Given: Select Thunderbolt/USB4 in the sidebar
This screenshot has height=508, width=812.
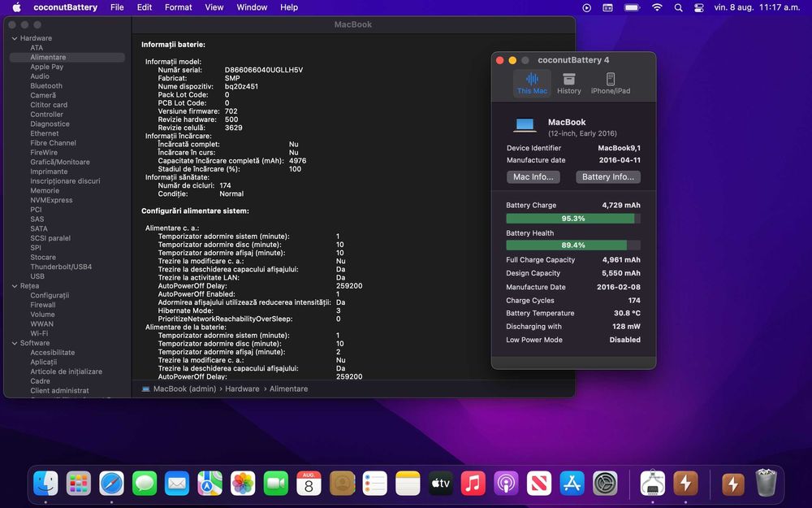Looking at the screenshot, I should [61, 267].
